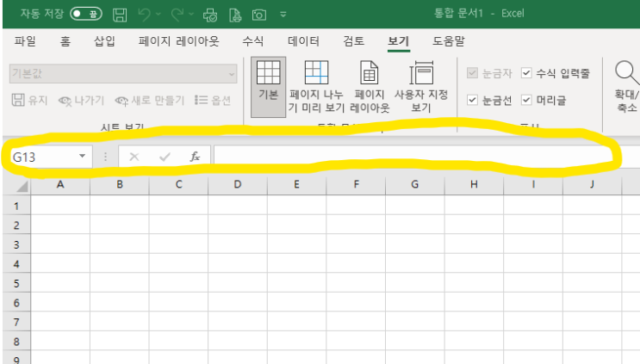Select row 1 header

pyautogui.click(x=16, y=206)
